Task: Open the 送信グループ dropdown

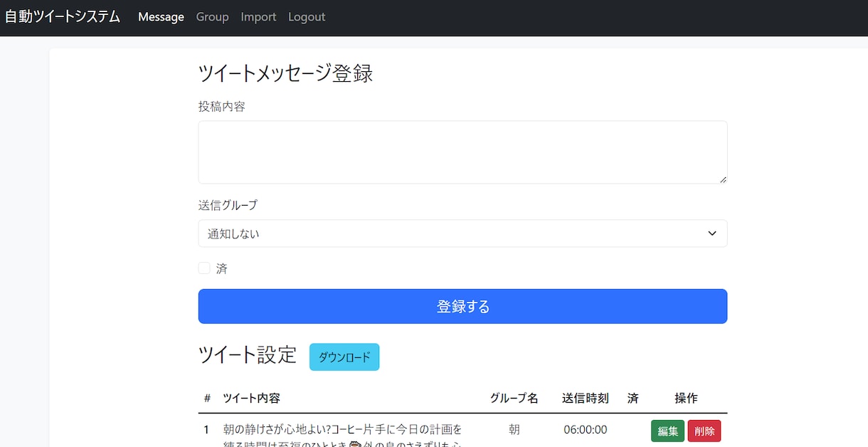Action: pos(462,233)
